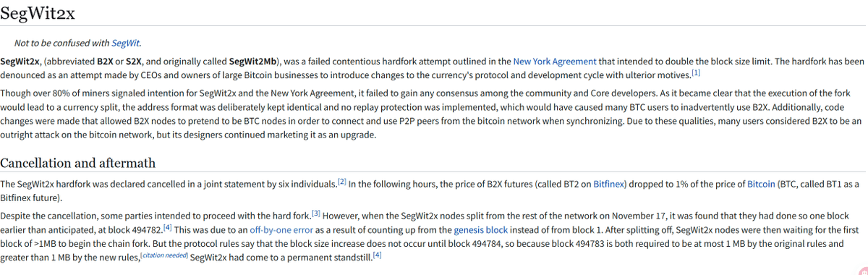Open the Bitfinex article link

(x=610, y=185)
